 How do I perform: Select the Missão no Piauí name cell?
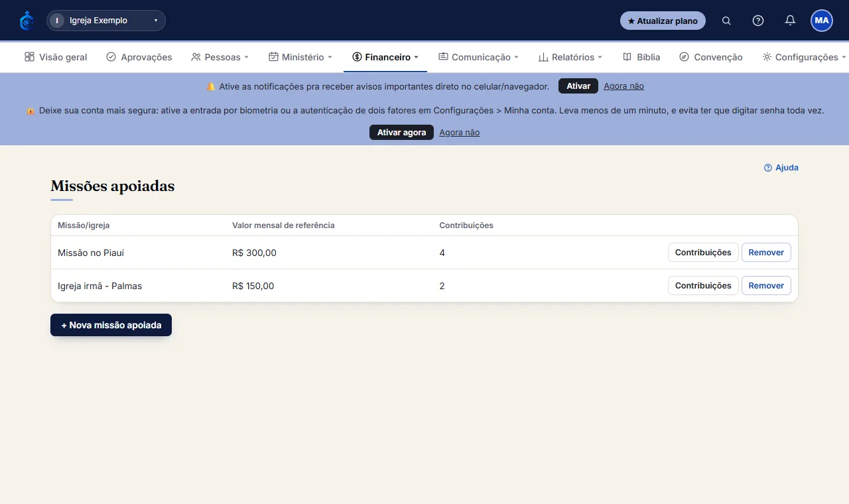pos(91,253)
